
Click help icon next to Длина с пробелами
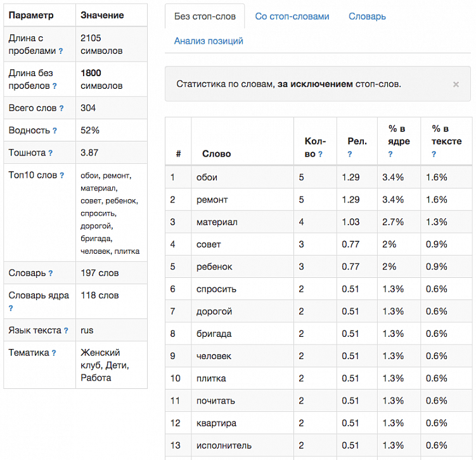tap(61, 51)
